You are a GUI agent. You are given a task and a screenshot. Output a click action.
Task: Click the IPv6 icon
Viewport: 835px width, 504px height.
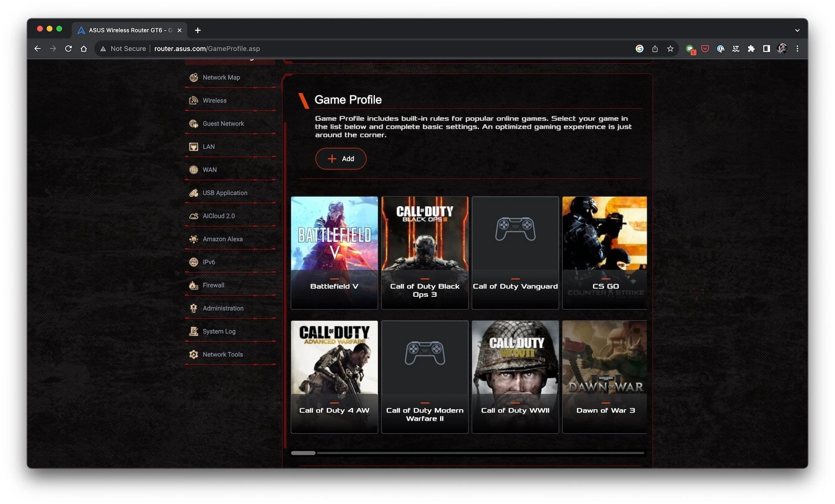pyautogui.click(x=194, y=262)
